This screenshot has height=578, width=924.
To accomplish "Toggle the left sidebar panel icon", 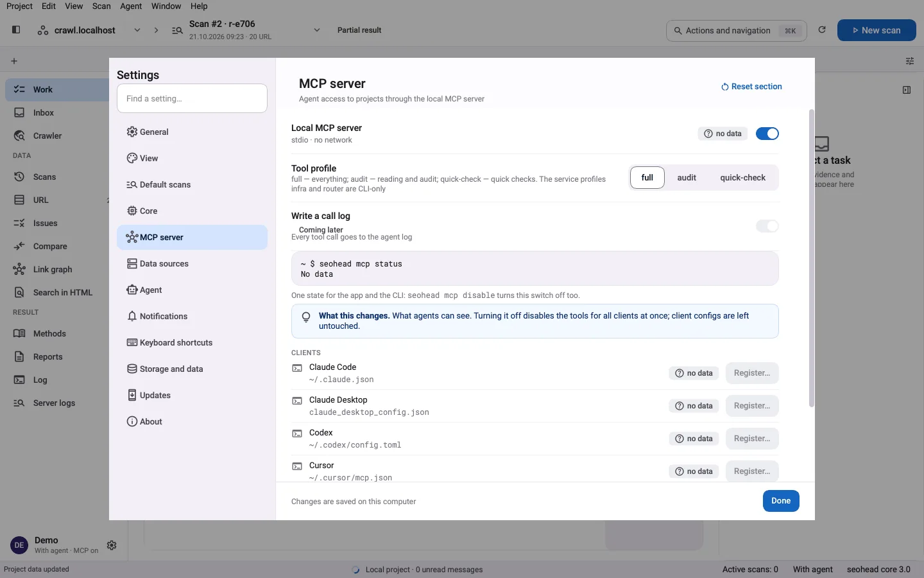I will pyautogui.click(x=16, y=30).
